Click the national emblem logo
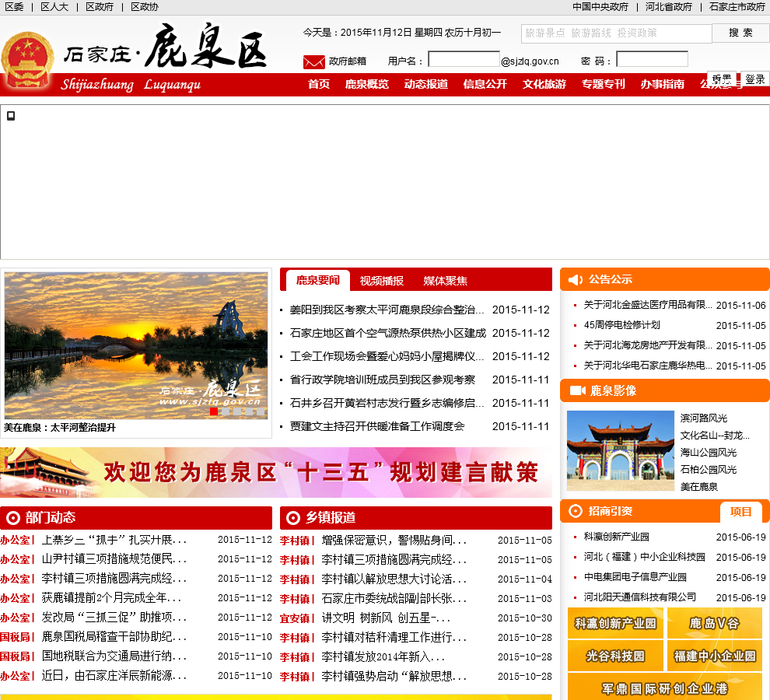770x700 pixels. (27, 61)
